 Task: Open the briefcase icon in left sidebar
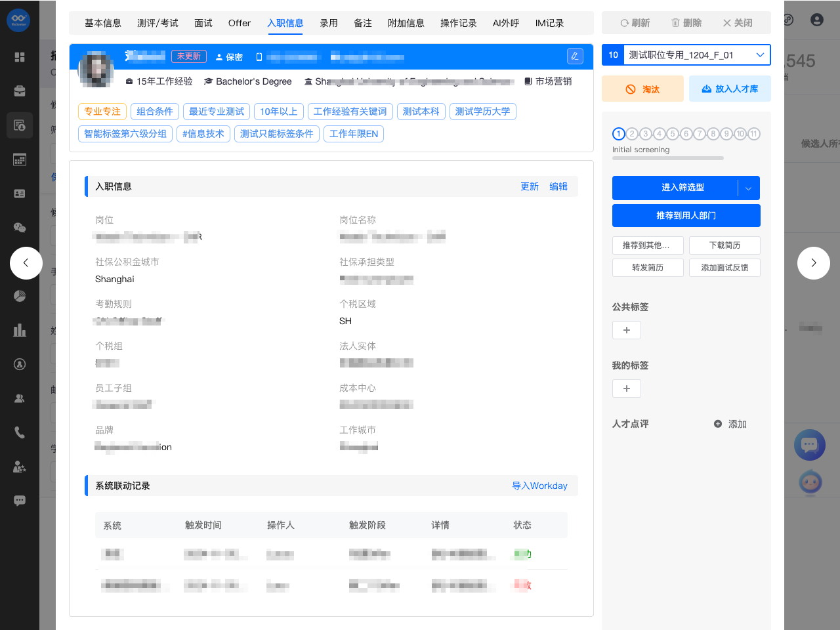[20, 91]
